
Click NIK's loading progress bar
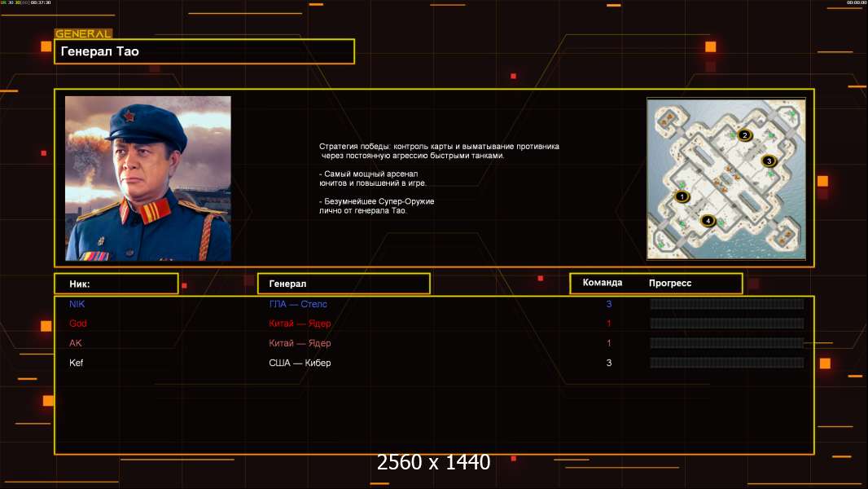(x=727, y=303)
